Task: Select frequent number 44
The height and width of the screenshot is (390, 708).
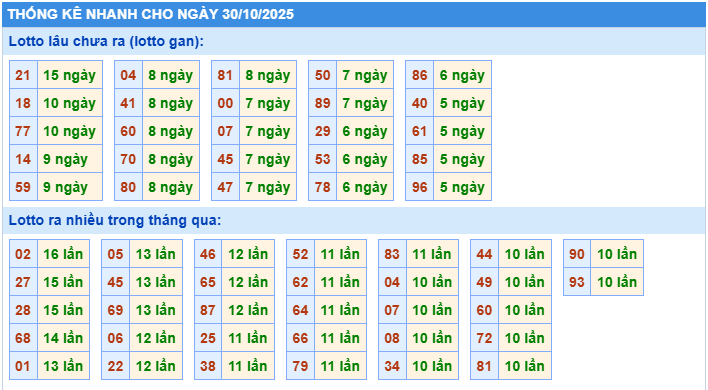Action: (x=484, y=254)
